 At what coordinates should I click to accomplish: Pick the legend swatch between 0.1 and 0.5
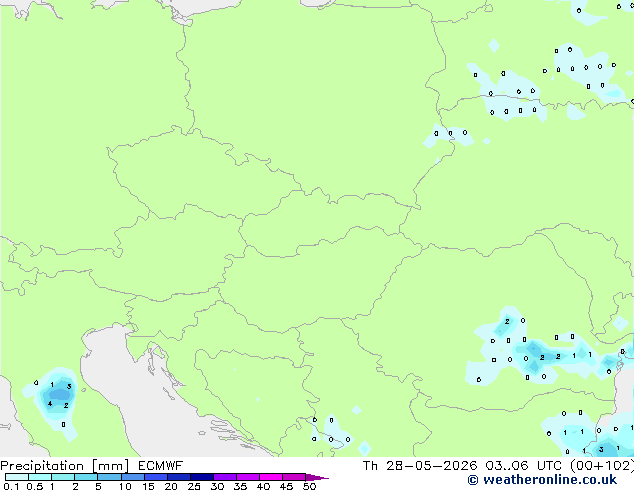coord(17,477)
